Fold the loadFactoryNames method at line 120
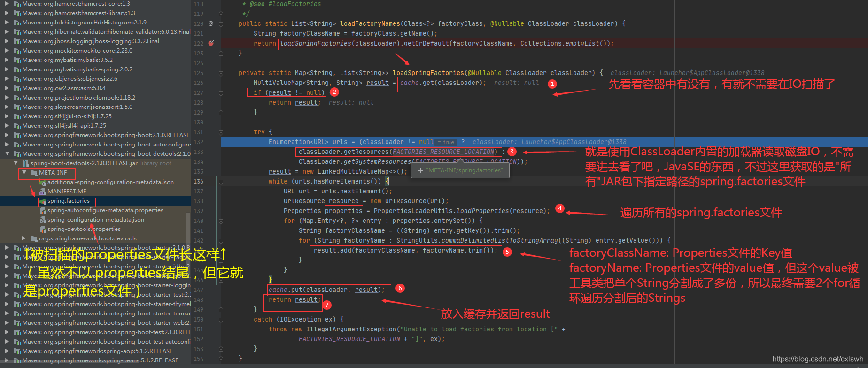This screenshot has height=368, width=868. click(x=221, y=23)
